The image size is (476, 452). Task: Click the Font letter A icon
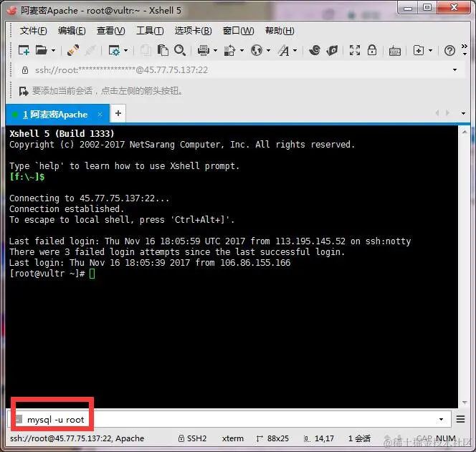(284, 50)
